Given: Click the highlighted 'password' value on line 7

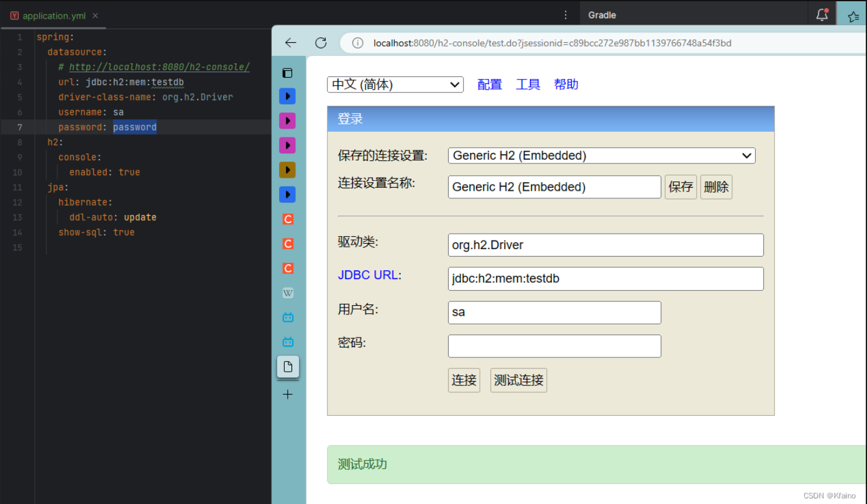Looking at the screenshot, I should (x=135, y=127).
